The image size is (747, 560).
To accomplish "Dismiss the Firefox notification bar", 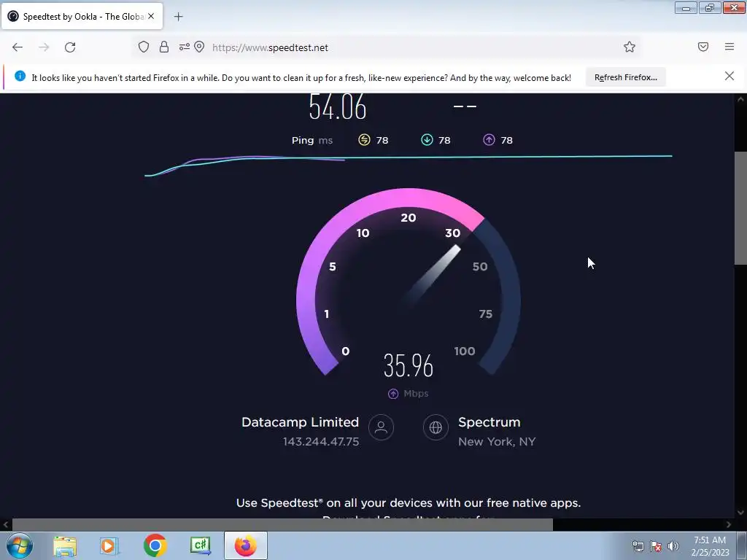I will 729,76.
